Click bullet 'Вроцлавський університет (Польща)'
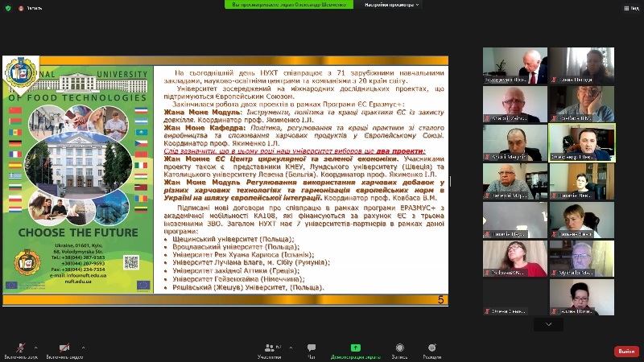The height and width of the screenshot is (362, 644). click(236, 247)
